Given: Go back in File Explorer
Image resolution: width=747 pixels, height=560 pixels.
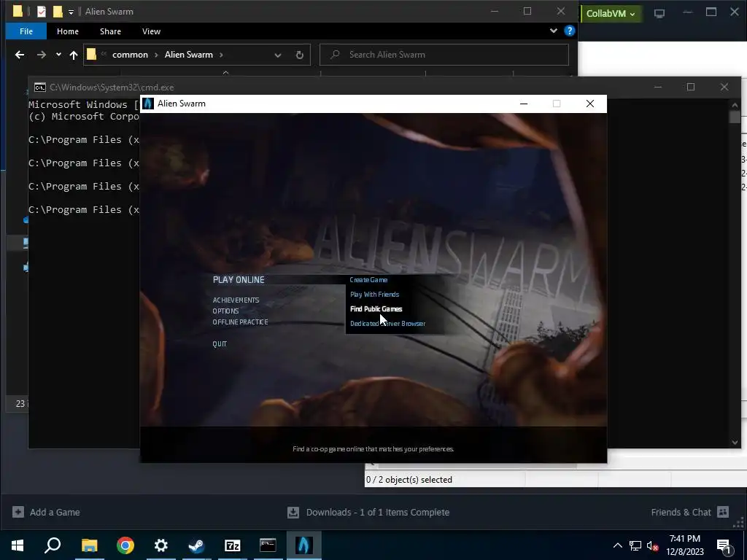Looking at the screenshot, I should click(x=20, y=55).
